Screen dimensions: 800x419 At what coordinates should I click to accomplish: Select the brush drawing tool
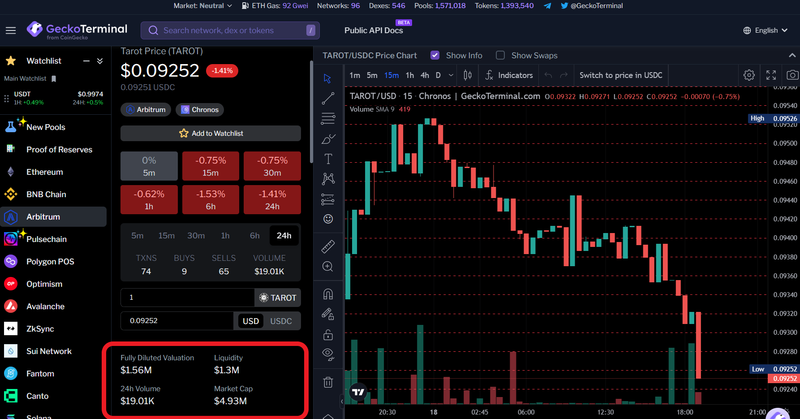tap(328, 139)
